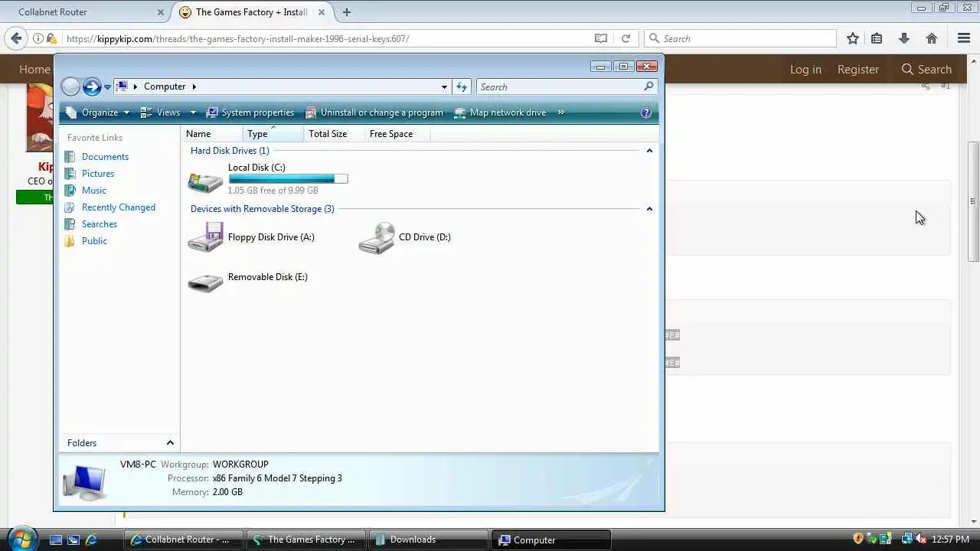Click Firefox browser back arrow

click(17, 38)
